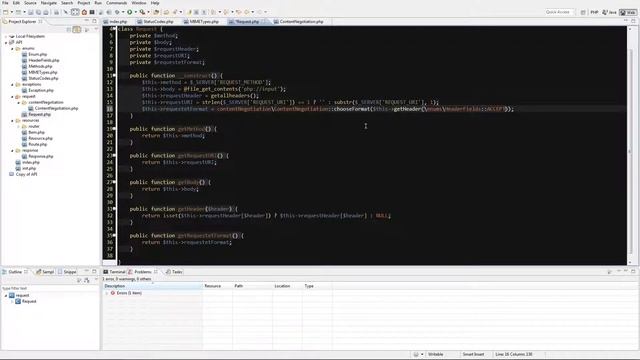Open dropdown arrow next to Run icon
The image size is (640, 360).
[136, 12]
